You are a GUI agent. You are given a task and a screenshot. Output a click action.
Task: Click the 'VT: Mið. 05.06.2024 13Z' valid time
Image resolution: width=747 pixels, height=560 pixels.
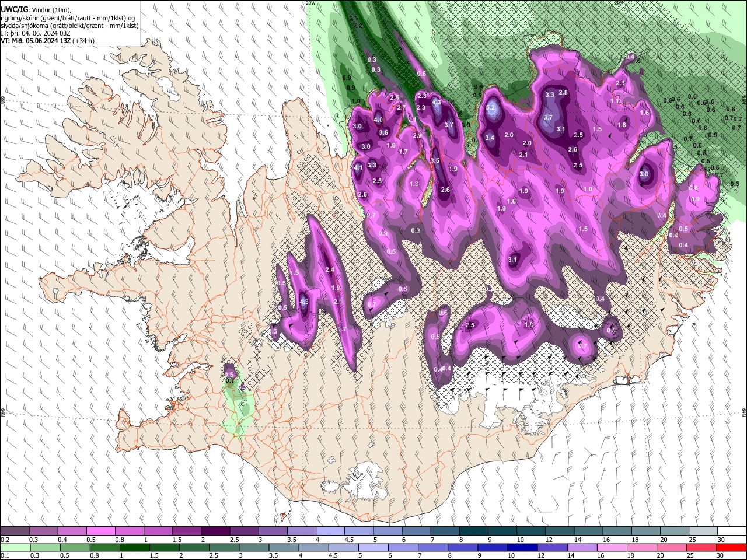pyautogui.click(x=36, y=41)
